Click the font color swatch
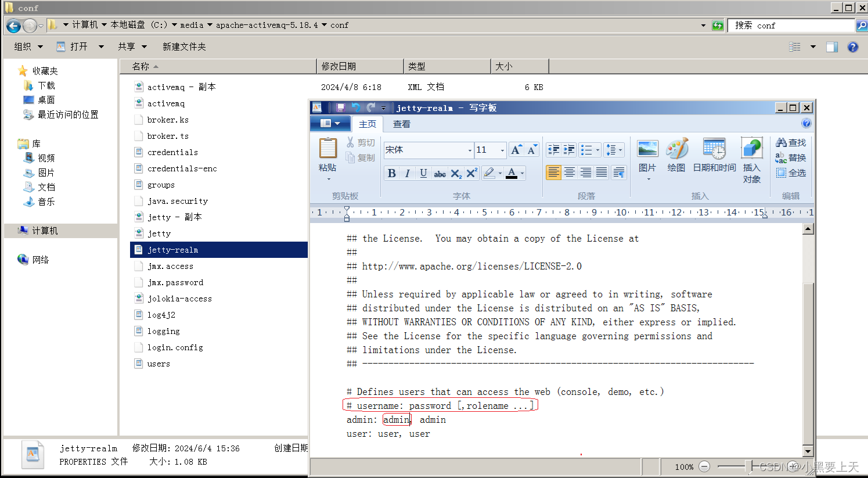Image resolution: width=868 pixels, height=478 pixels. coord(512,173)
